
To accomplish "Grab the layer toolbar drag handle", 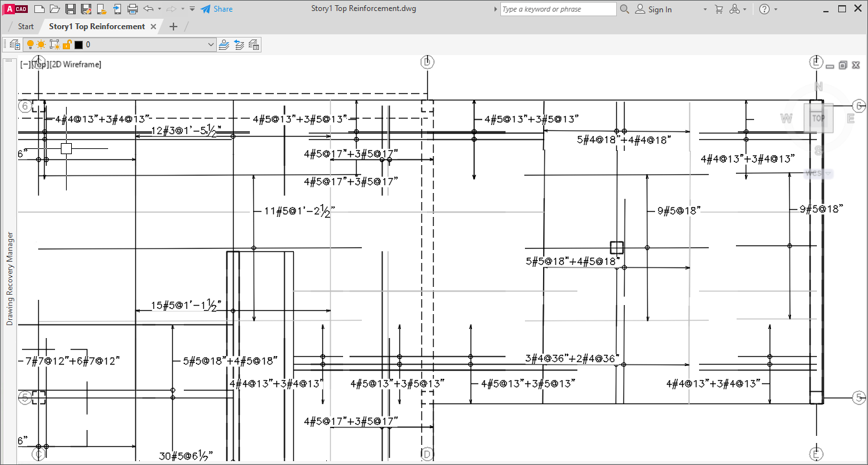I will (5, 45).
